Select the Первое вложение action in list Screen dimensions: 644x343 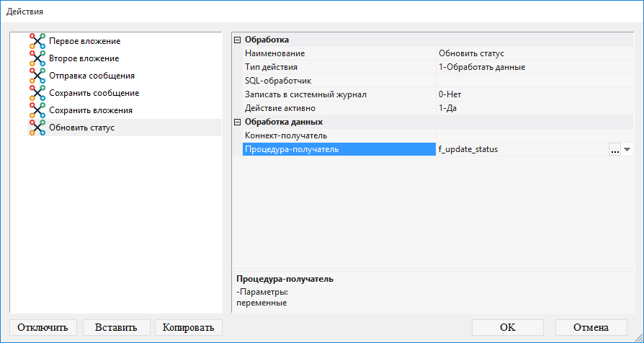pos(84,41)
